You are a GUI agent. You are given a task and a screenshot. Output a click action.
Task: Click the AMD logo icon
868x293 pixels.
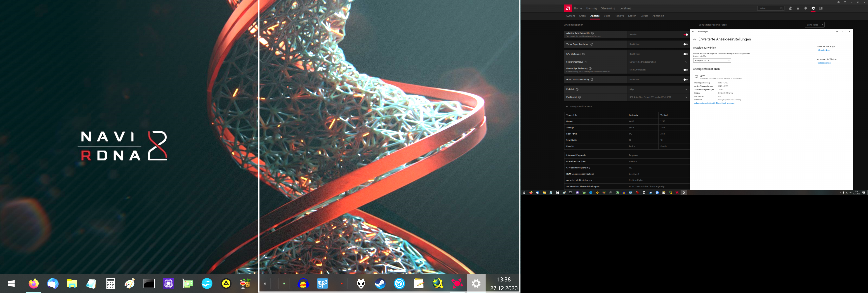coord(568,8)
